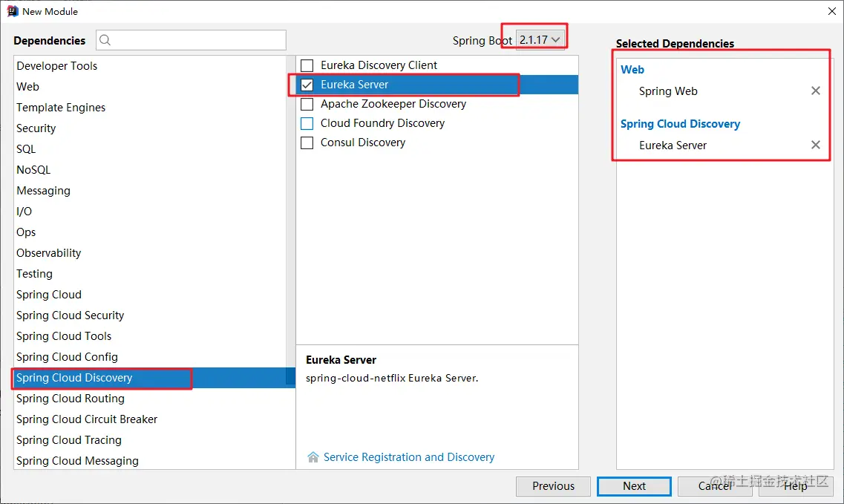Remove Spring Web from selected dependencies
The width and height of the screenshot is (844, 504).
[816, 91]
